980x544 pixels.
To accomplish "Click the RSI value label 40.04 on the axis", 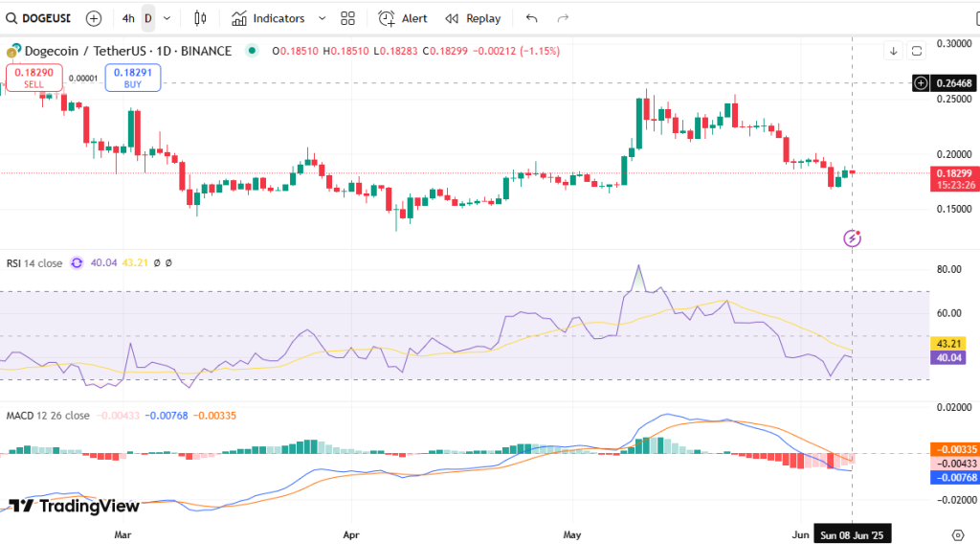I will [948, 357].
